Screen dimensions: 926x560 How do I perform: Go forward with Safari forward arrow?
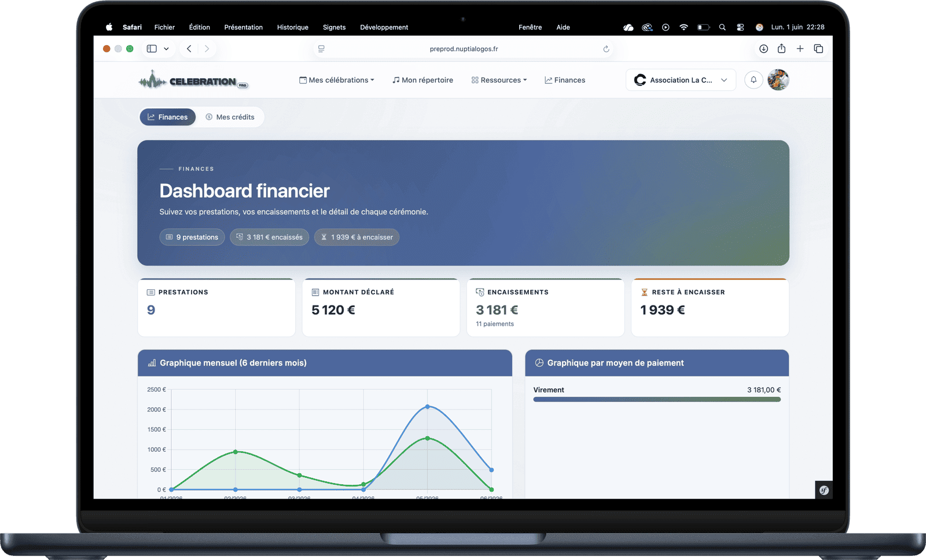(x=207, y=49)
